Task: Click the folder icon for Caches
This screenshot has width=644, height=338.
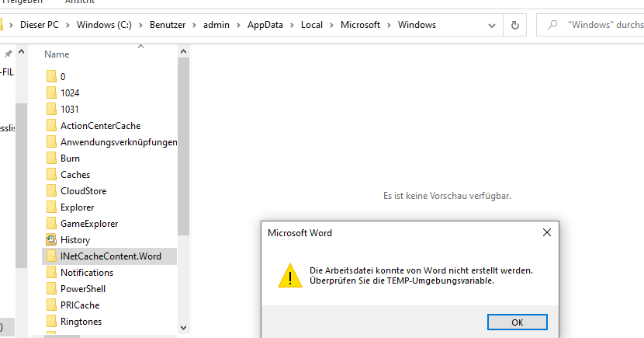Action: click(x=51, y=174)
